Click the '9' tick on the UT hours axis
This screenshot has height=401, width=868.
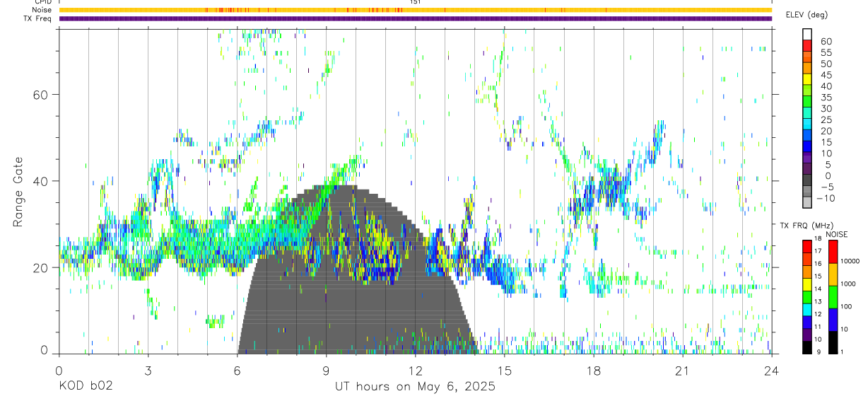[x=327, y=370]
